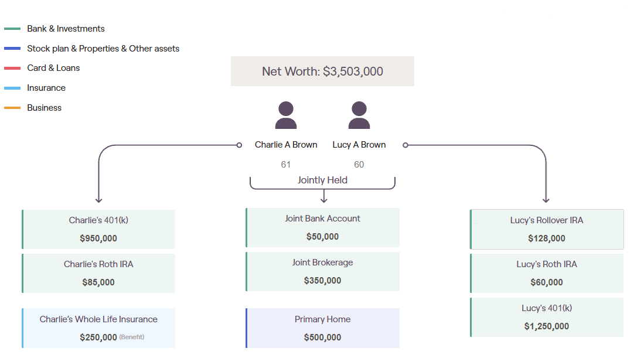
Task: Click the green Bank & Investments legend swatch
Action: (x=12, y=29)
